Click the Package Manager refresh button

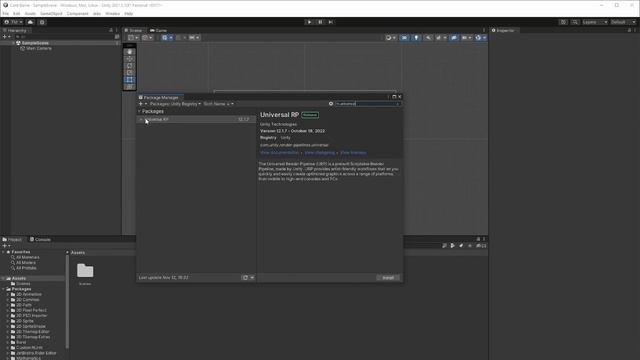(245, 278)
